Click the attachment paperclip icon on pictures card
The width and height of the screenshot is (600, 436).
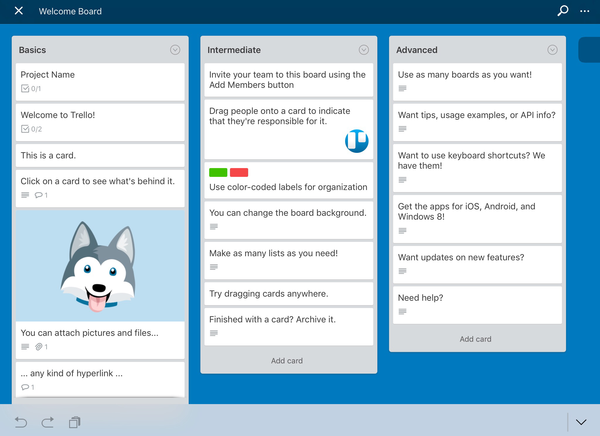(39, 347)
